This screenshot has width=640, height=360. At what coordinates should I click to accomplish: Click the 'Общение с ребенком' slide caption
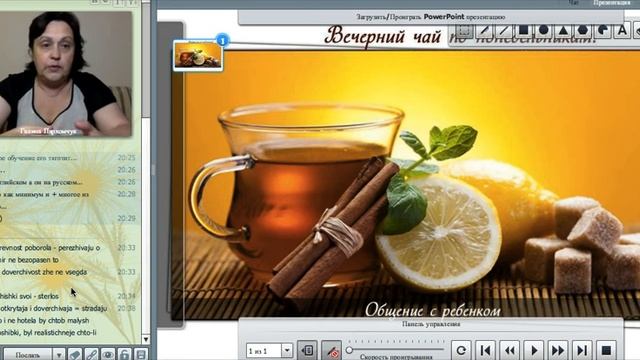tap(432, 310)
